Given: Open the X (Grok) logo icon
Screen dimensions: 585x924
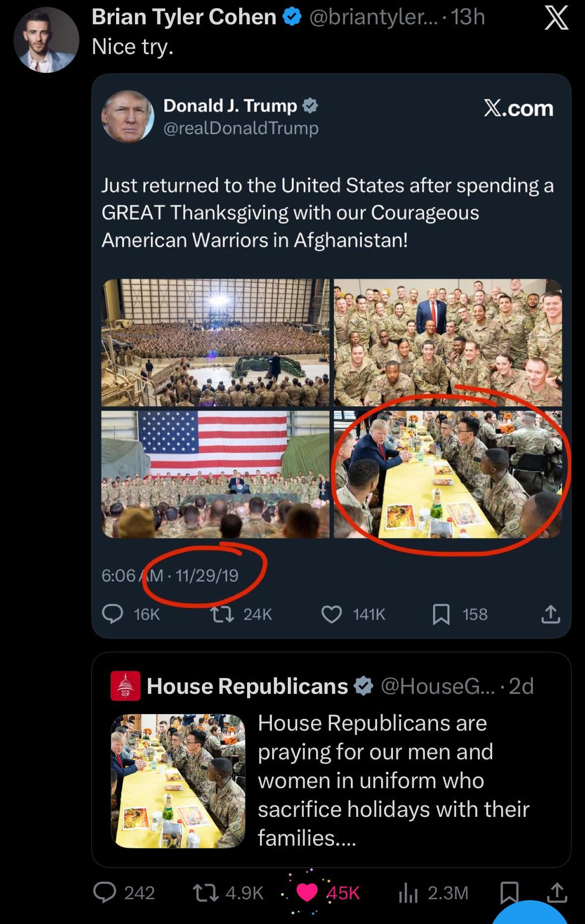Looking at the screenshot, I should (556, 19).
